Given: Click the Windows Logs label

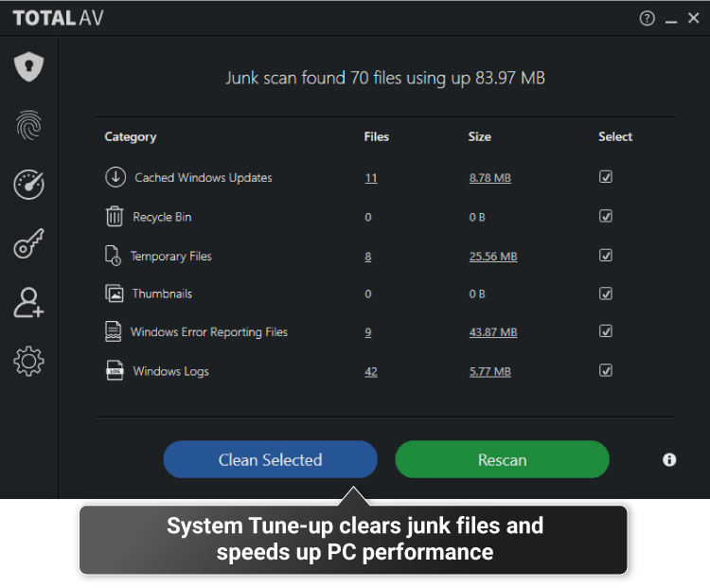Looking at the screenshot, I should pos(170,371).
